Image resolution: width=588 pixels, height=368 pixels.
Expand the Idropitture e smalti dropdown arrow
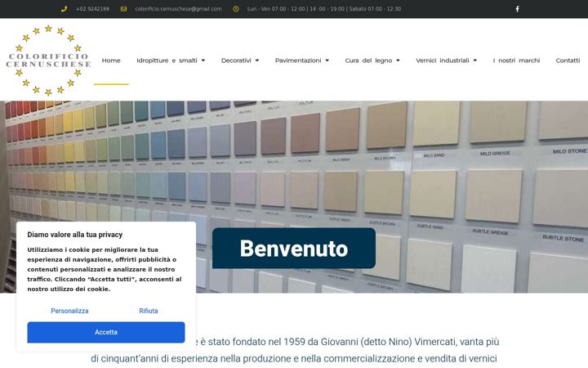(203, 61)
